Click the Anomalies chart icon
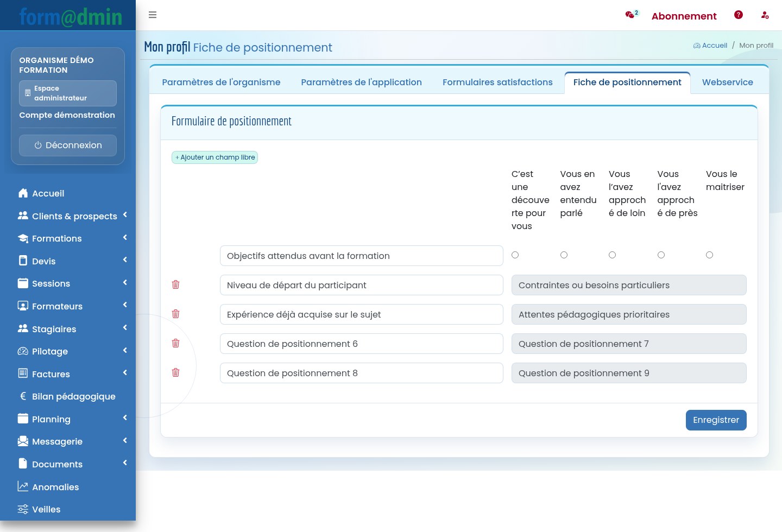 (x=23, y=486)
